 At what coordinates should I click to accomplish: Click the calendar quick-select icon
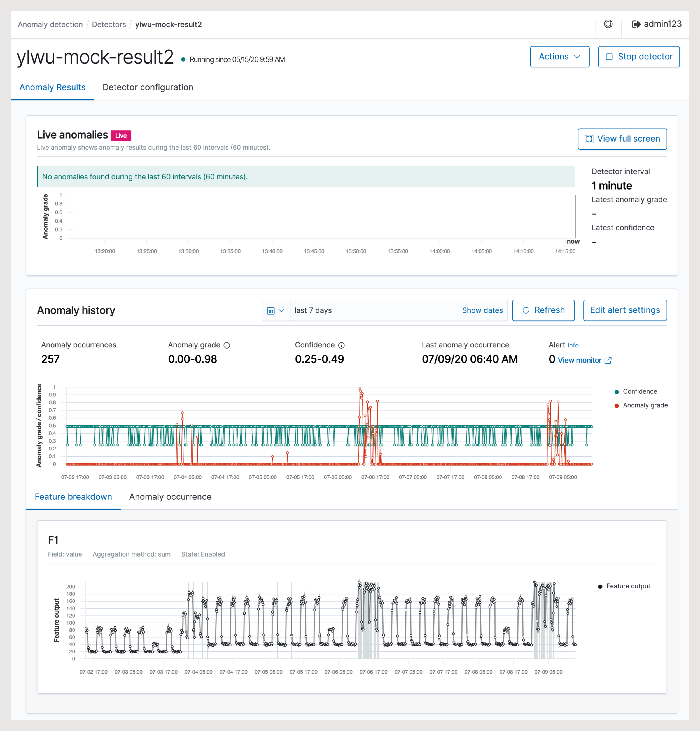point(271,310)
